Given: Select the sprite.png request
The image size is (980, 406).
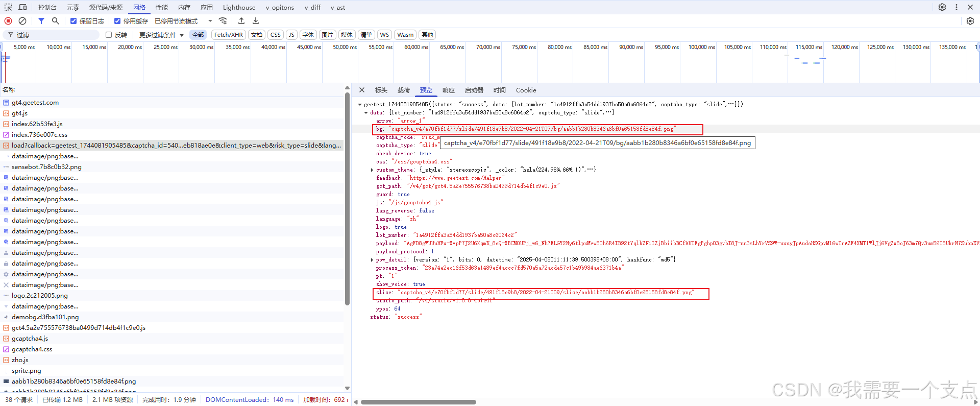Looking at the screenshot, I should [171, 371].
